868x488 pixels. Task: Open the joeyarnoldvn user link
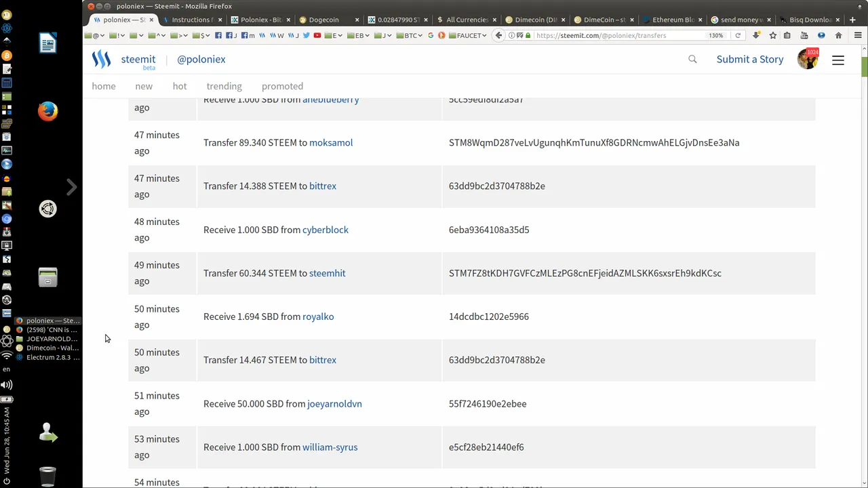334,403
